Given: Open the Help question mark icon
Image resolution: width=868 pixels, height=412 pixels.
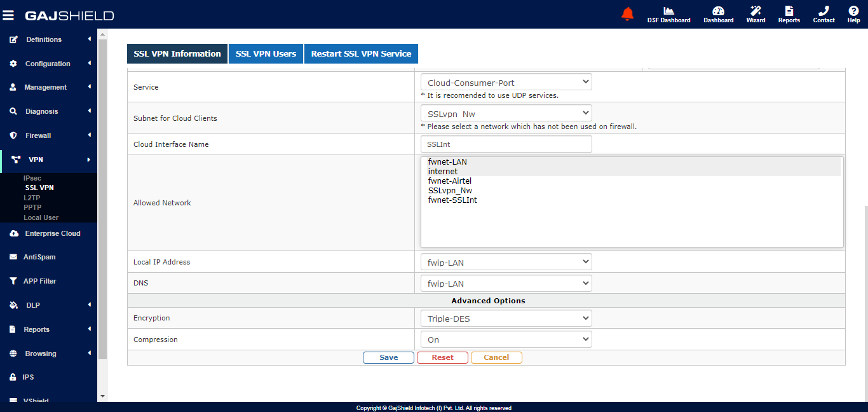Looking at the screenshot, I should [x=853, y=11].
